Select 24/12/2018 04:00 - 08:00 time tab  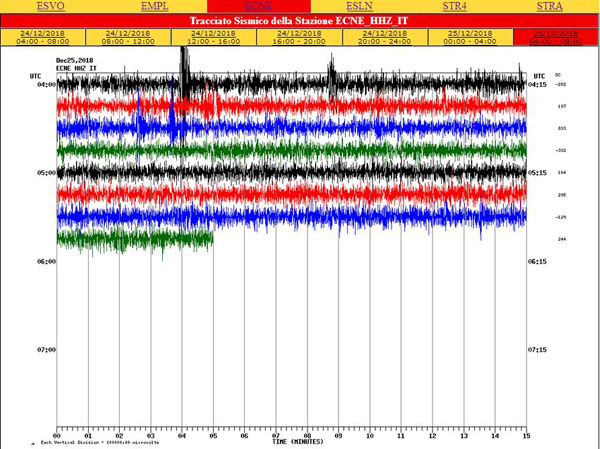(43, 36)
